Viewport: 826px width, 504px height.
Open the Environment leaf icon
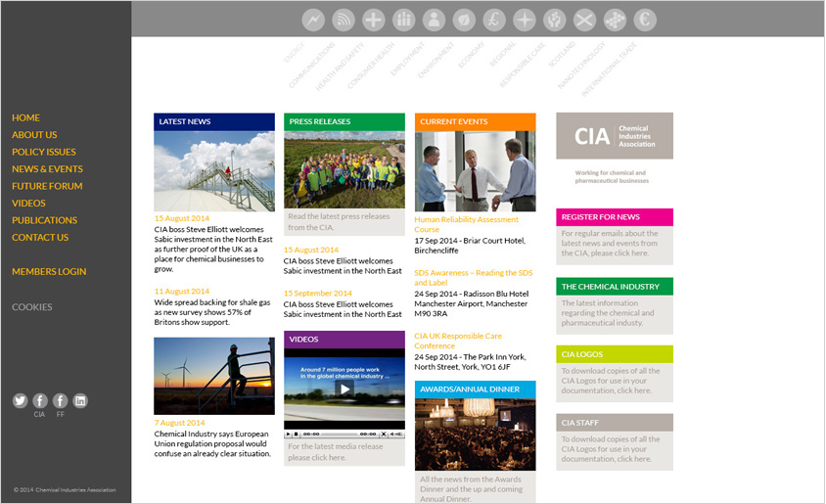tap(464, 20)
